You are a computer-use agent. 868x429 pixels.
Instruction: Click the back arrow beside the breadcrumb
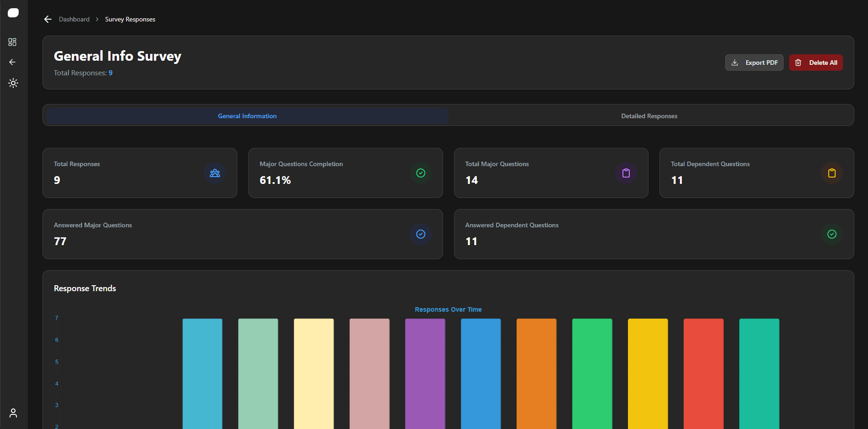point(48,19)
